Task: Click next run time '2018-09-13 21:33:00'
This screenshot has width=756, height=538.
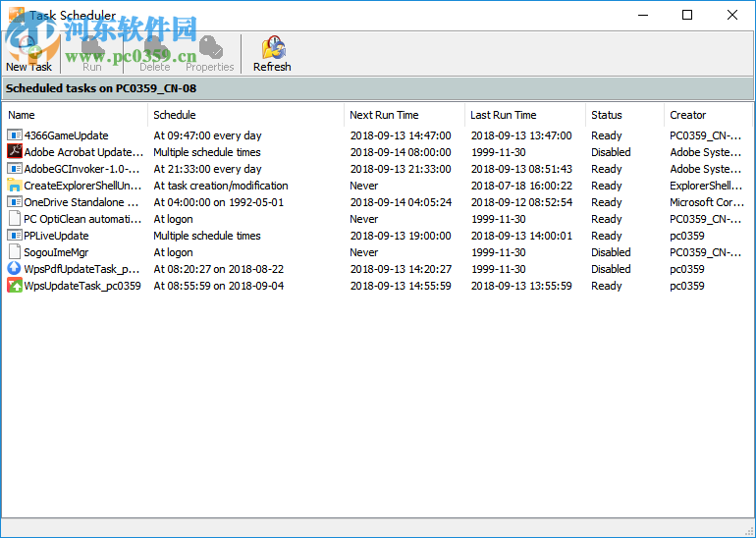Action: pyautogui.click(x=401, y=169)
